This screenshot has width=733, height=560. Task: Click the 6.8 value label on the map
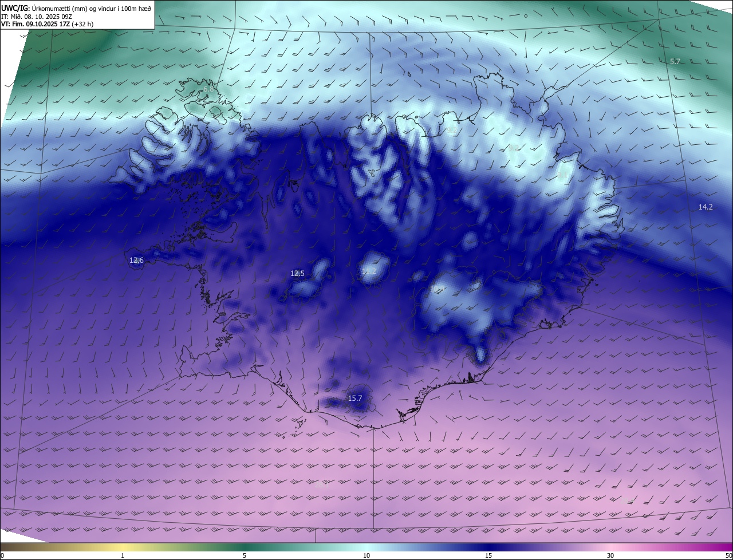click(x=209, y=89)
